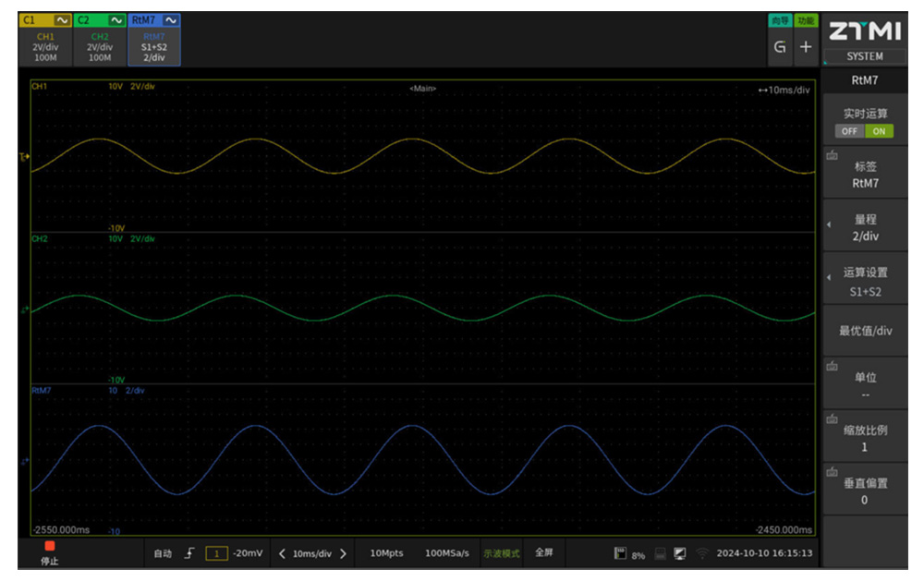Click the CH1 trigger level T marker
The image size is (924, 582).
pos(24,157)
